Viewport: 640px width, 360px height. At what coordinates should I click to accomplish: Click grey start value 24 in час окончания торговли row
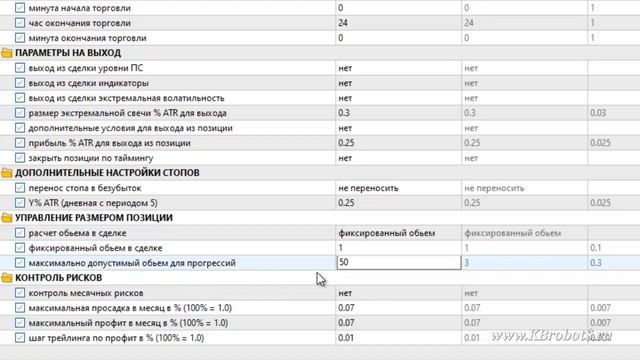(x=469, y=23)
